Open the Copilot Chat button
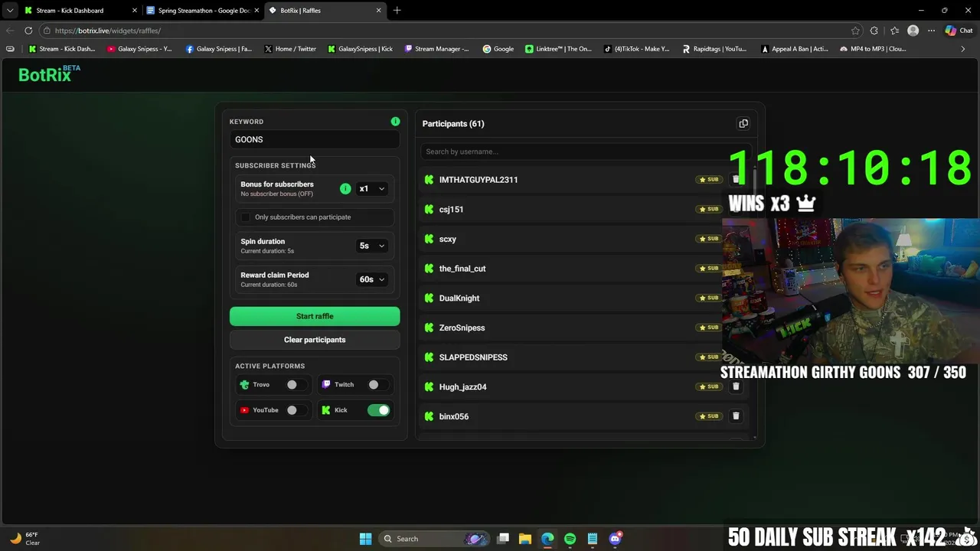The width and height of the screenshot is (980, 551). click(x=959, y=31)
